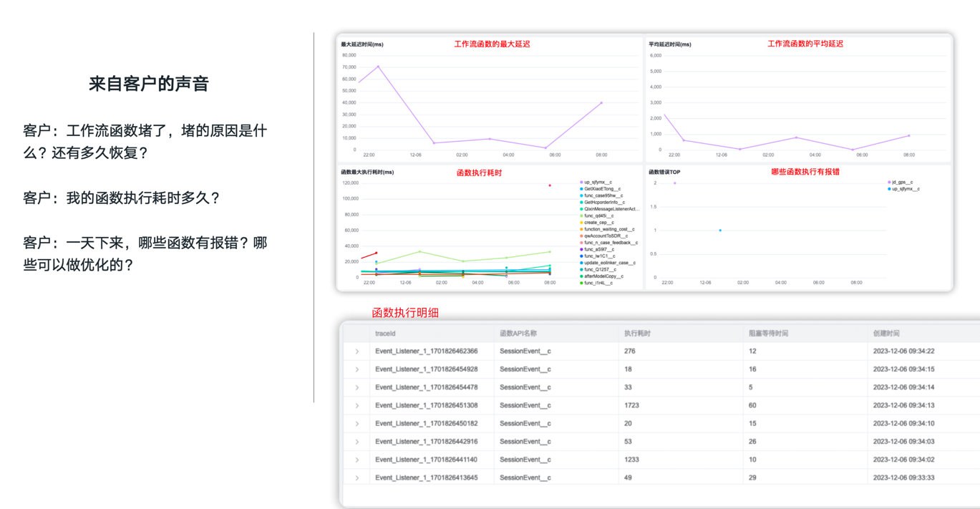The height and width of the screenshot is (509, 980).
Task: Click SessionEvent__c in the 09:34:02 row
Action: point(525,460)
